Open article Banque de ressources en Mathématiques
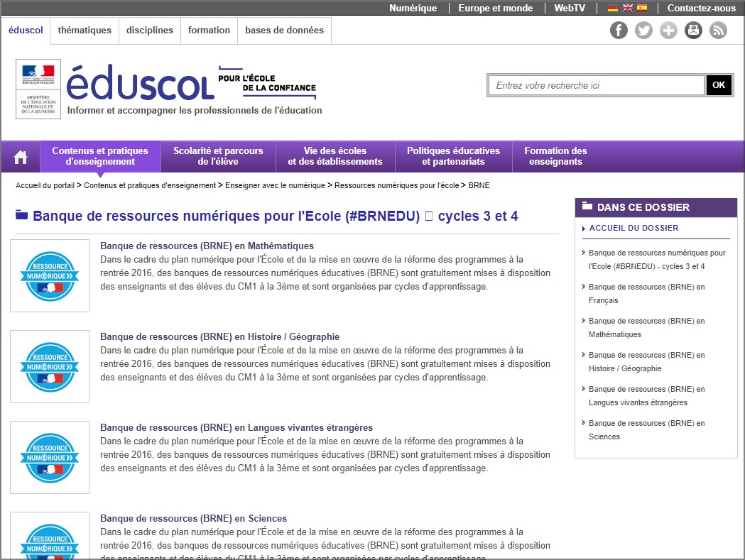Viewport: 745px width, 560px height. pyautogui.click(x=207, y=246)
